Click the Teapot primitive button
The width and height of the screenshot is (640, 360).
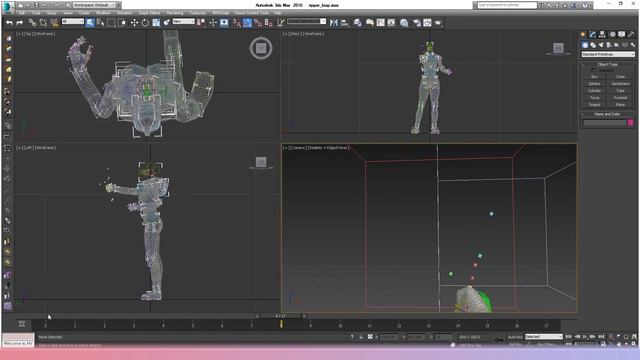(594, 105)
